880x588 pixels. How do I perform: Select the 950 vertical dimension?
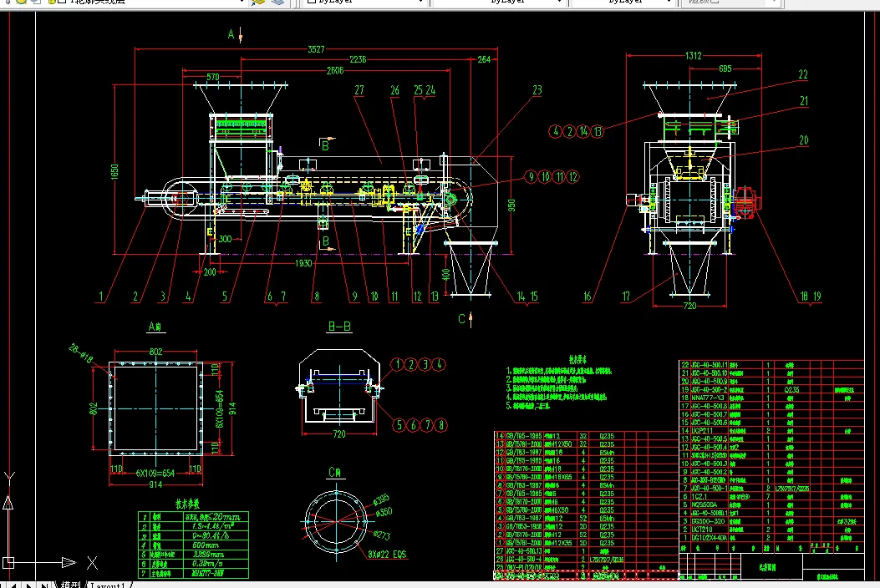[x=511, y=205]
